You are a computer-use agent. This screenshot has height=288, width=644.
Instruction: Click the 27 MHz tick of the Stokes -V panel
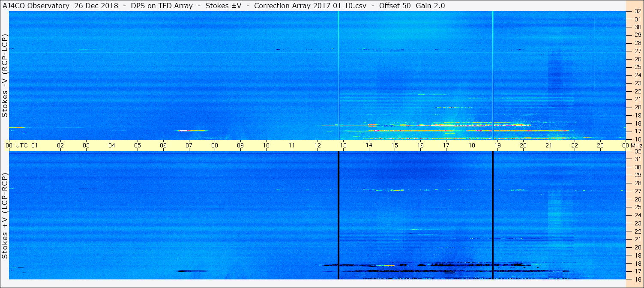[x=638, y=51]
